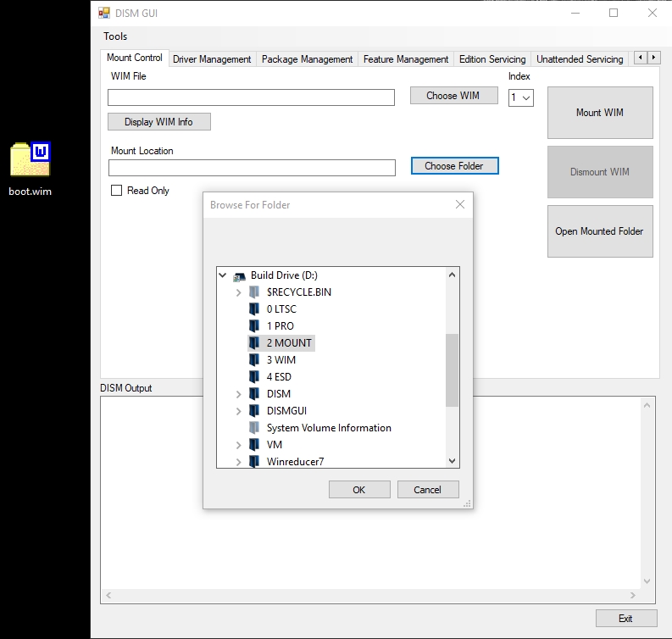
Task: Select the Build Drive (D:) drive icon
Action: point(239,276)
